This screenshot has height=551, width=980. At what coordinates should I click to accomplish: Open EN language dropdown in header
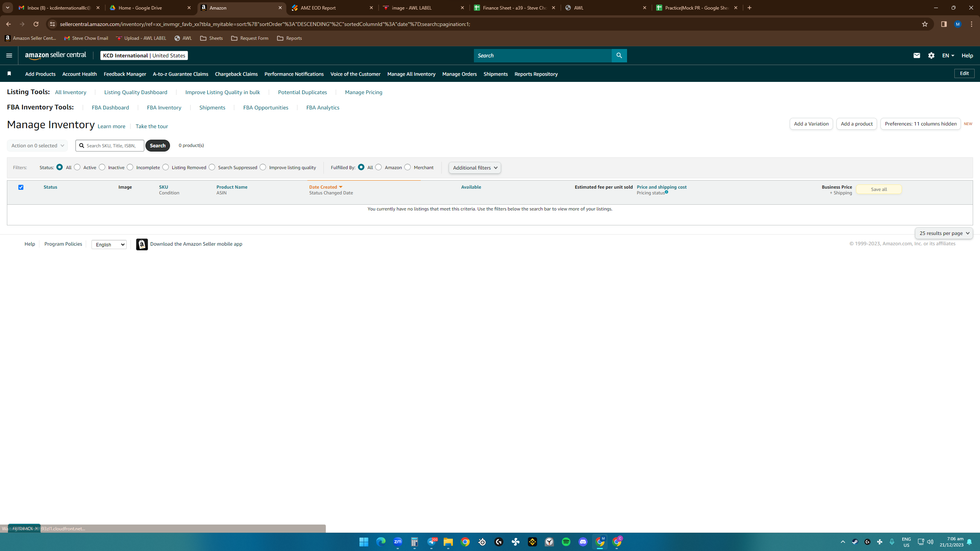[948, 55]
